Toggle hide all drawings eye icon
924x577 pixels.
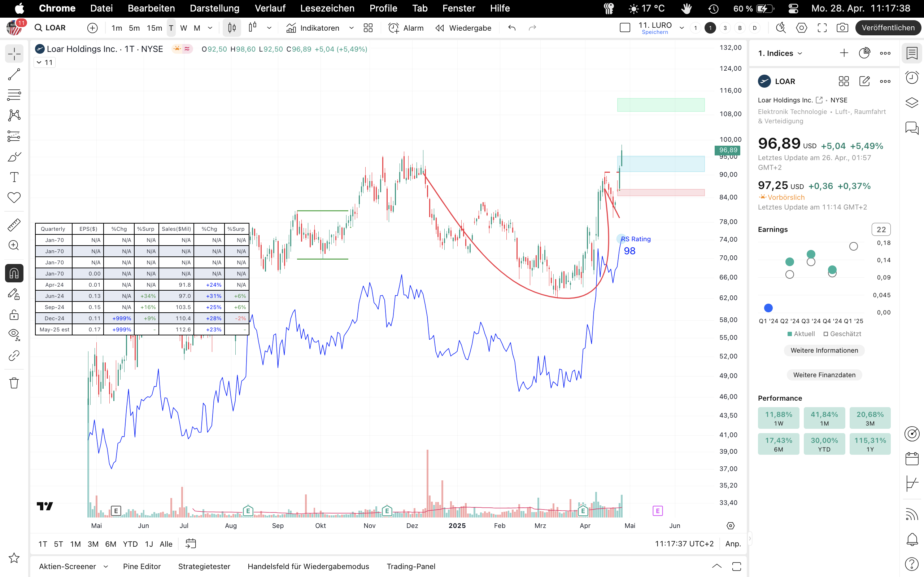(x=14, y=335)
